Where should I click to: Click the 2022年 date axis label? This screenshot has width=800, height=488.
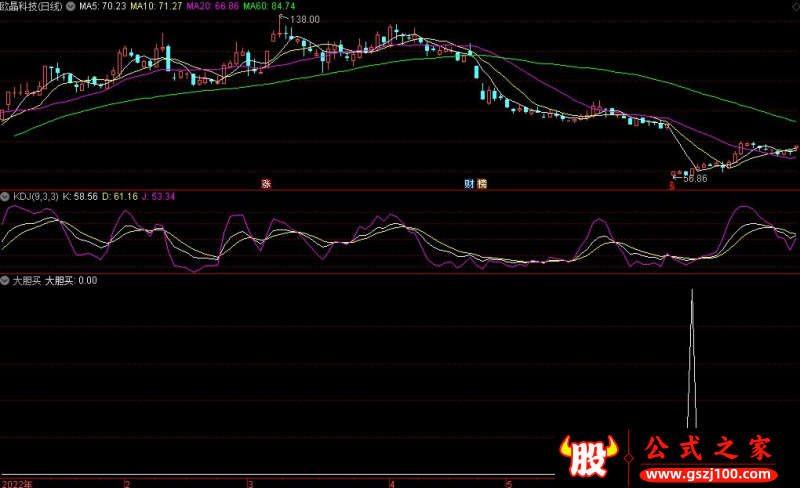click(x=16, y=482)
